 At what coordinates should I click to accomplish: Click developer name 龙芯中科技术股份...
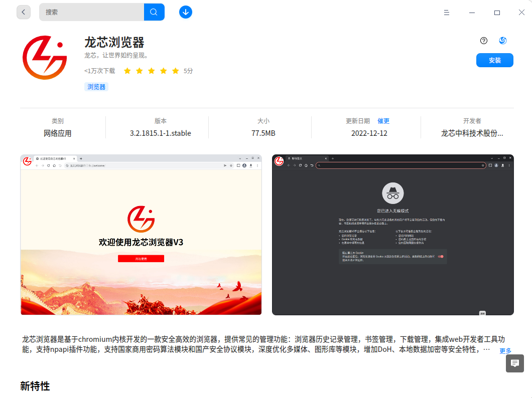click(x=472, y=133)
